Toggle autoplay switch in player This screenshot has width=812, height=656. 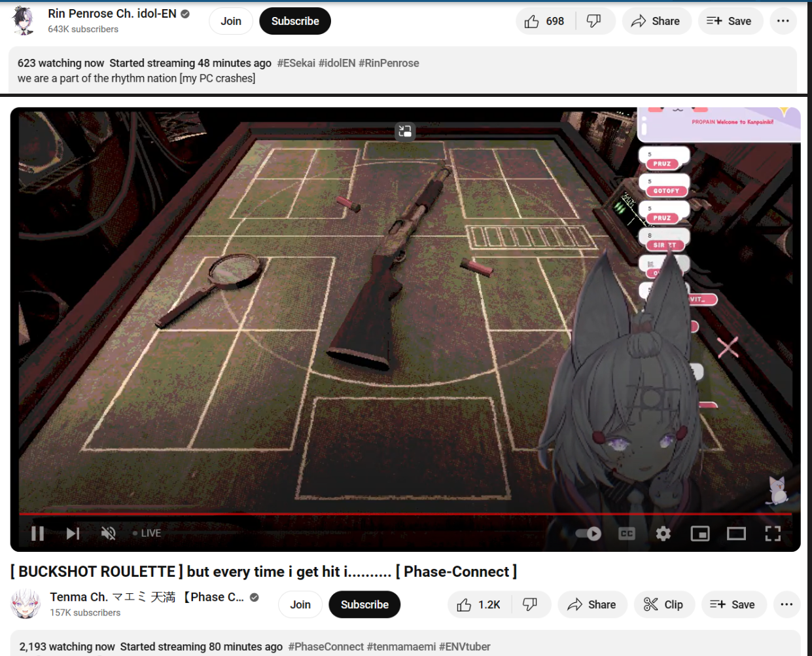click(588, 534)
